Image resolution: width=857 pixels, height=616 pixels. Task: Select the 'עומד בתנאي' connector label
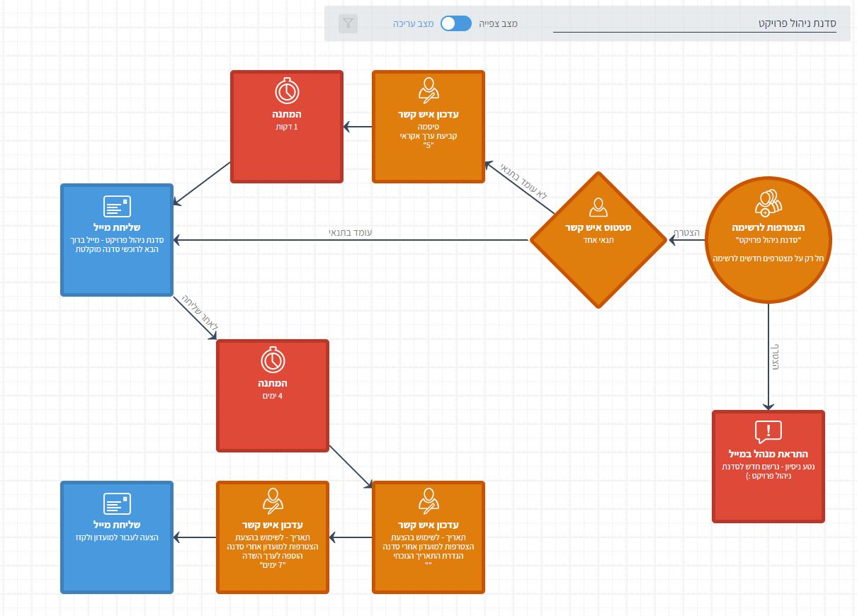(350, 232)
